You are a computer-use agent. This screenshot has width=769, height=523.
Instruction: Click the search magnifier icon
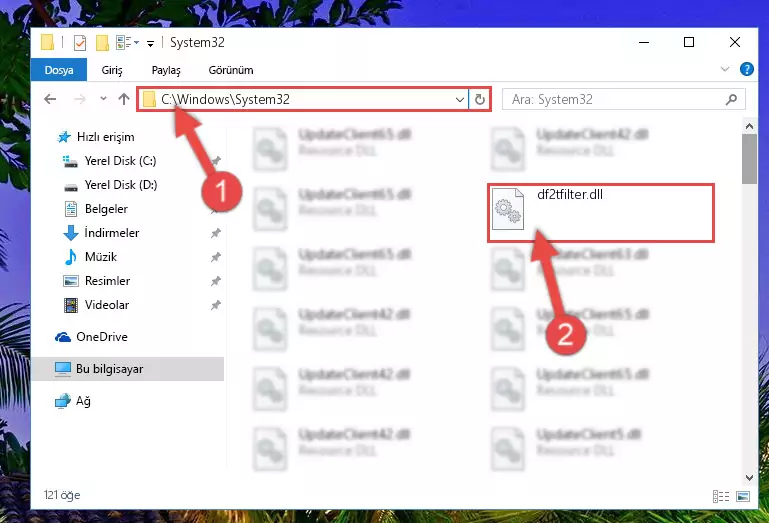click(x=731, y=100)
